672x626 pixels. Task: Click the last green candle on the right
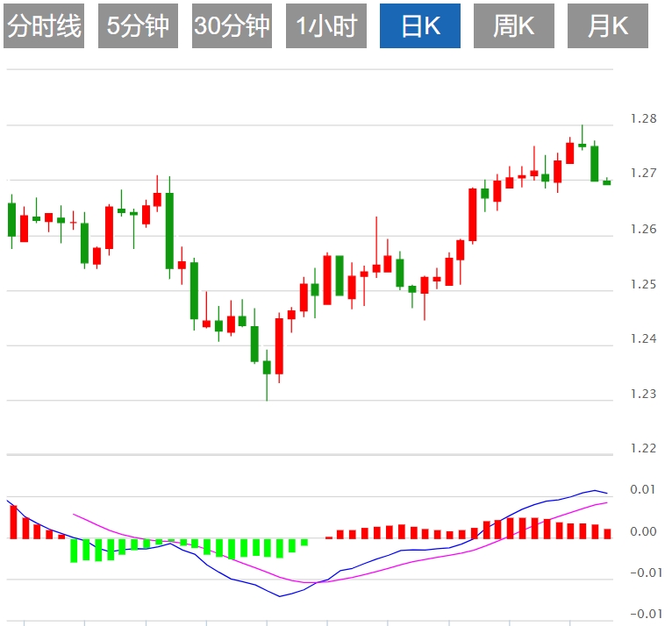607,182
